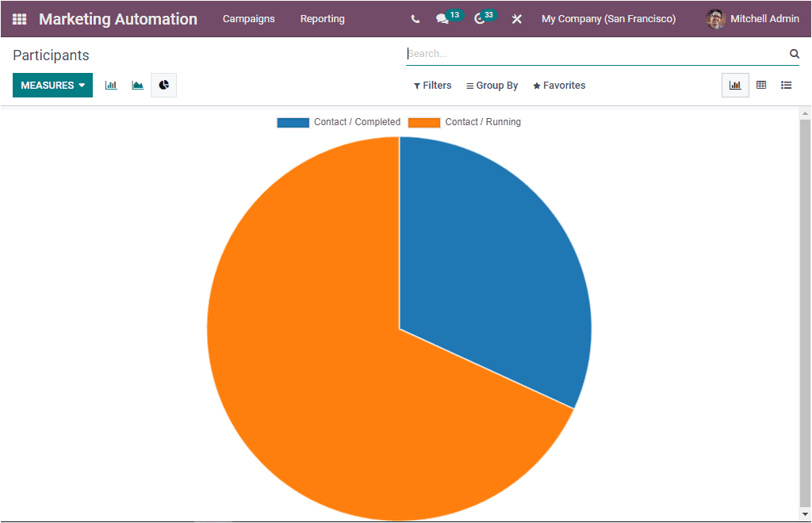Open the Reporting menu
This screenshot has height=523, width=812.
coord(322,18)
